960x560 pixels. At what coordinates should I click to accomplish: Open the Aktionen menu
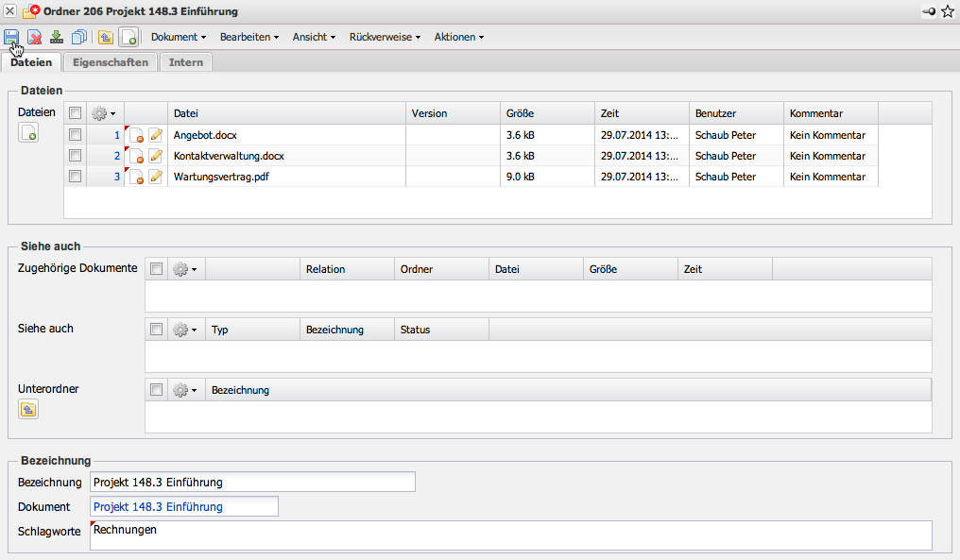459,38
